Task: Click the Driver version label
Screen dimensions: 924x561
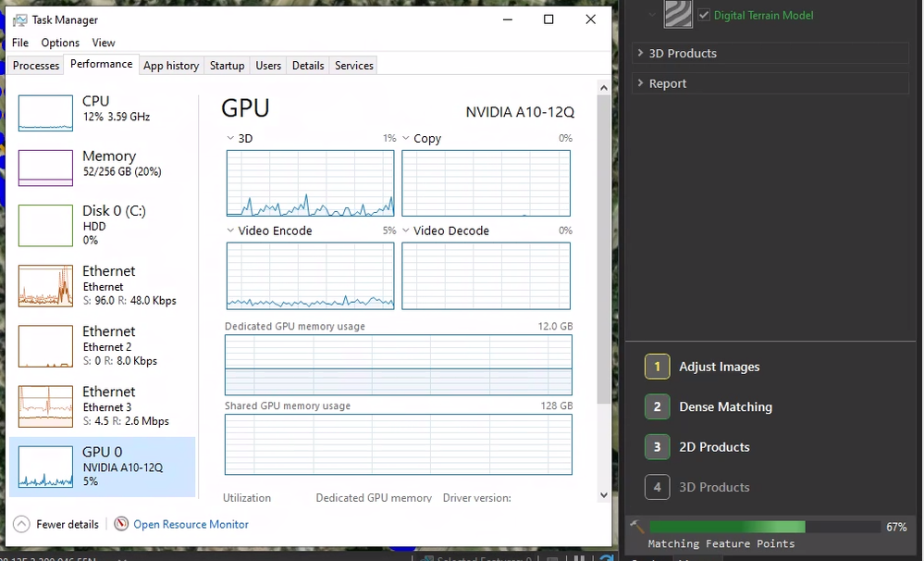Action: point(476,498)
